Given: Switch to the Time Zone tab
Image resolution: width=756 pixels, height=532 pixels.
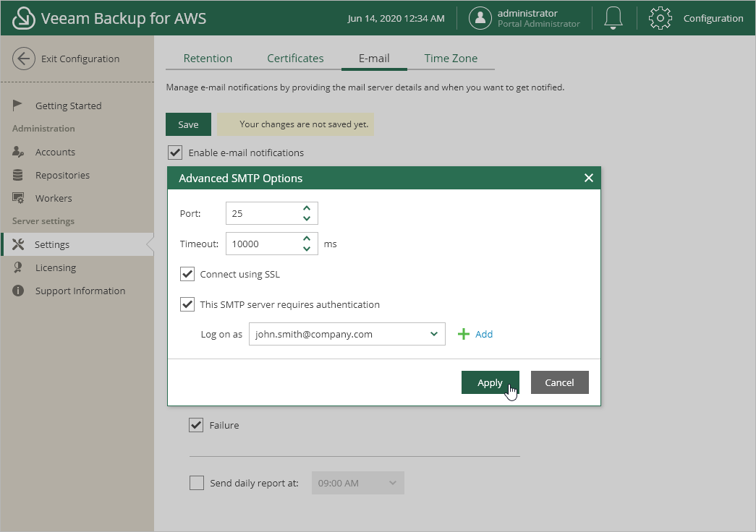Looking at the screenshot, I should 451,59.
